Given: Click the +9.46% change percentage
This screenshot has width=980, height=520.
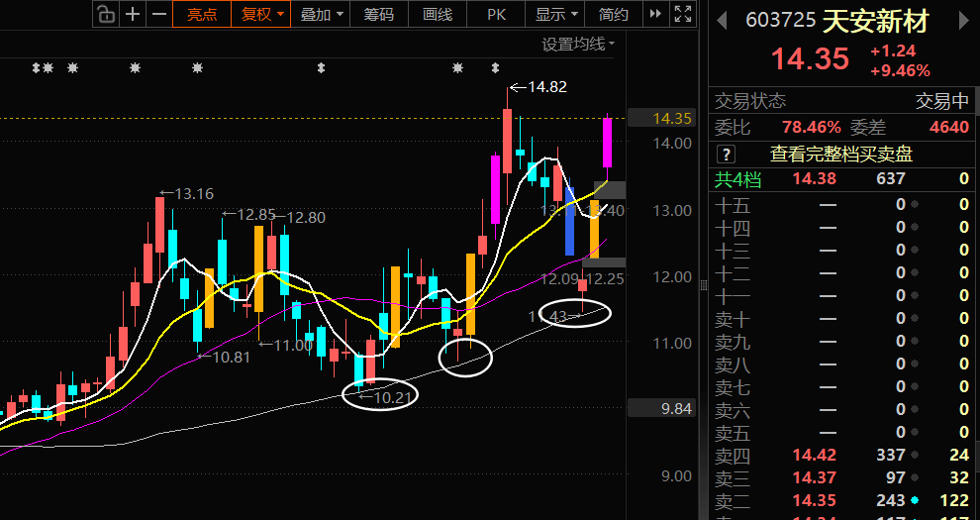Looking at the screenshot, I should click(x=900, y=71).
